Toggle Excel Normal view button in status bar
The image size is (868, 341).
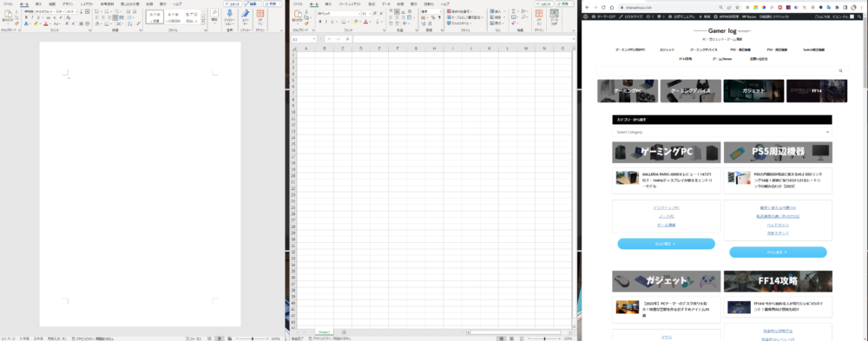(502, 338)
